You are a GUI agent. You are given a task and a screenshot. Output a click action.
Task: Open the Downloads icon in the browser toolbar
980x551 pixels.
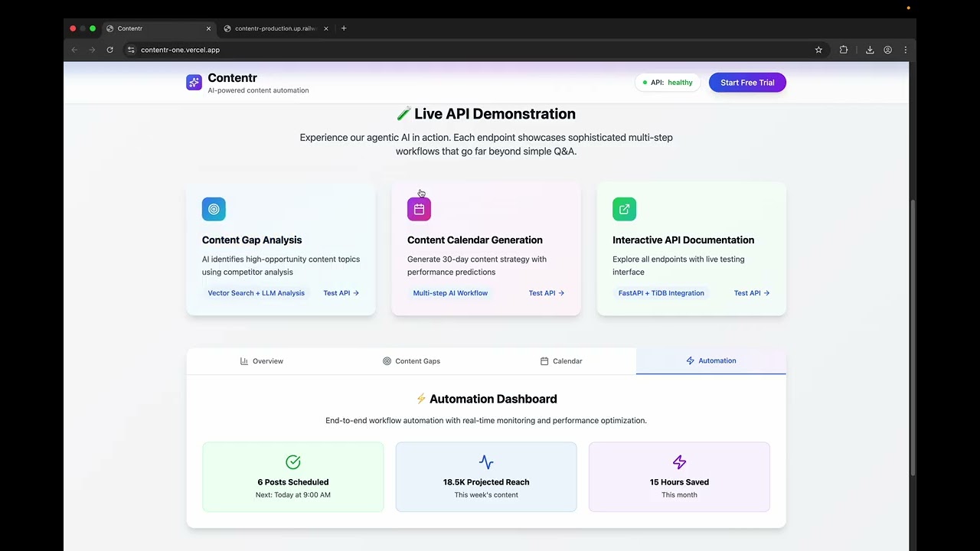[870, 49]
